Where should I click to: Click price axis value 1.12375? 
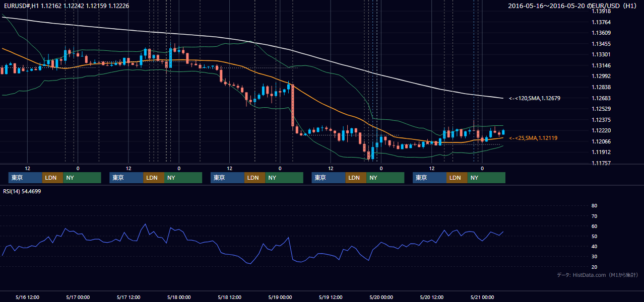[x=601, y=120]
